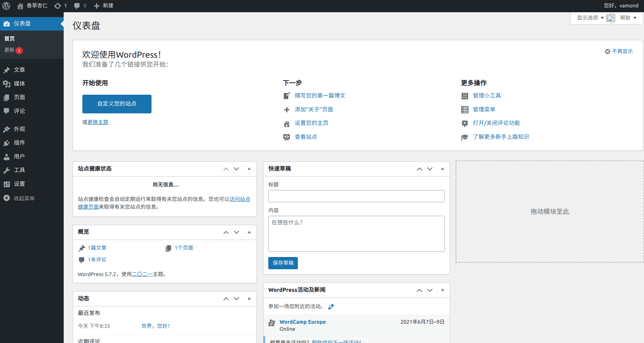The width and height of the screenshot is (644, 343).
Task: Open 外观 appearance menu
Action: (x=32, y=129)
